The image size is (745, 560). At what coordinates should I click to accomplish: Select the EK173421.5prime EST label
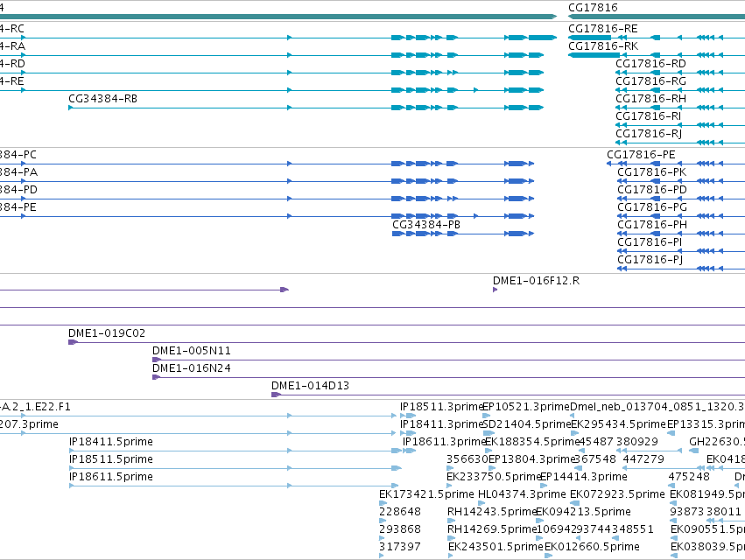(426, 494)
